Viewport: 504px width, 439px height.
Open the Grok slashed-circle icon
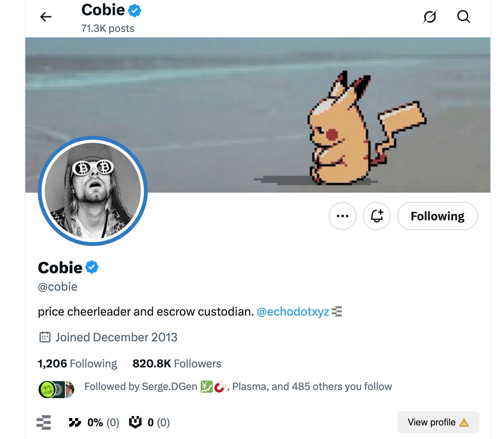[430, 17]
